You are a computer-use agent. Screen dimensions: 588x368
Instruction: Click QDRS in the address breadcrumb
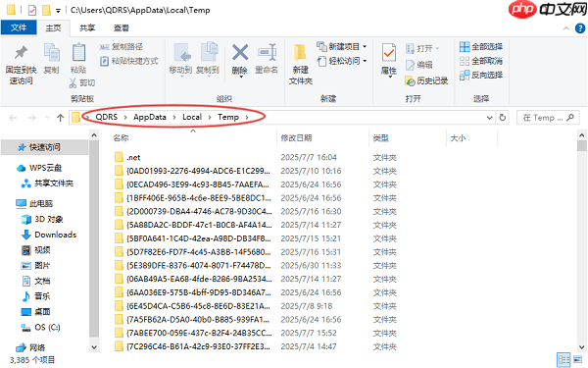[x=107, y=117]
